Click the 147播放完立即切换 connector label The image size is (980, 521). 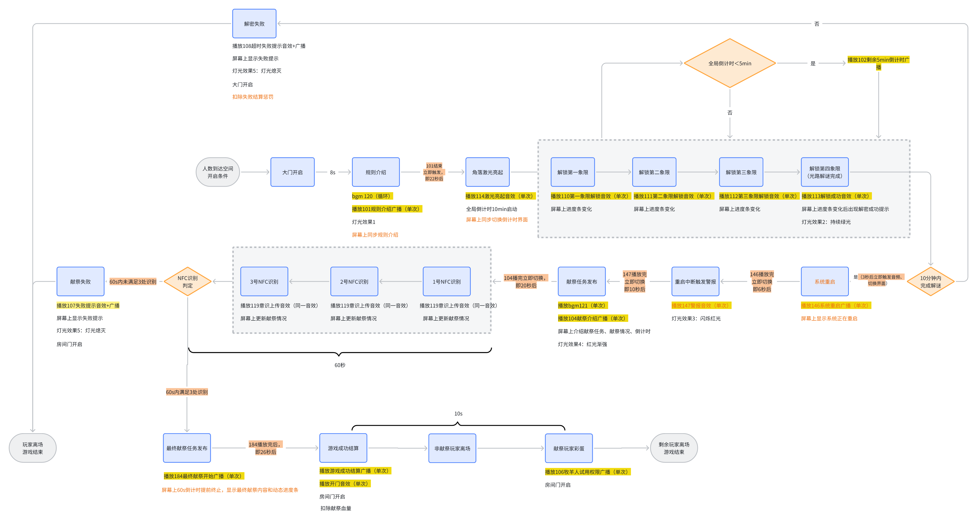point(635,282)
